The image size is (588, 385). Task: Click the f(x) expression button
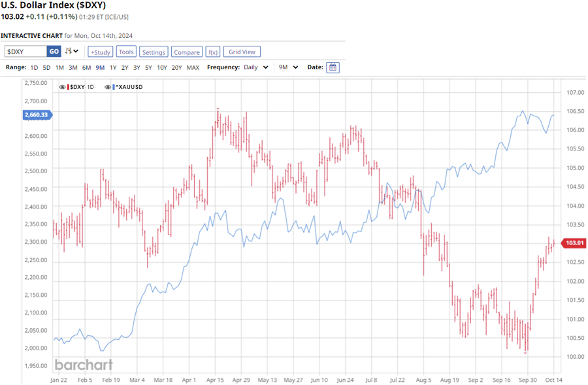pos(212,52)
